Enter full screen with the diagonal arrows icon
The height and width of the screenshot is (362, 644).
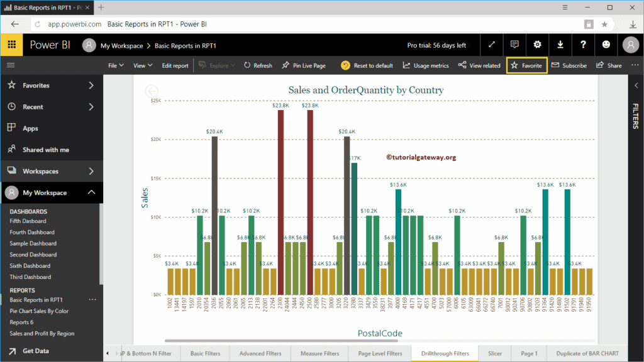(x=491, y=45)
